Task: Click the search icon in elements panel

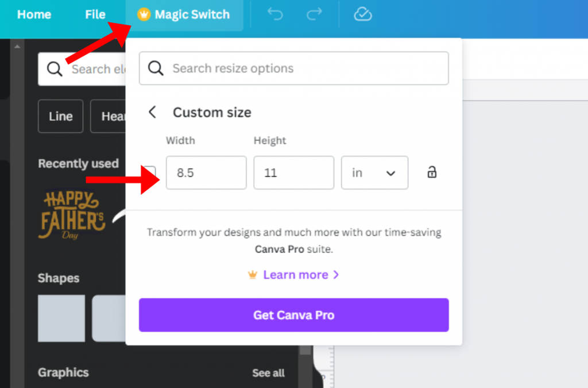Action: [x=55, y=68]
